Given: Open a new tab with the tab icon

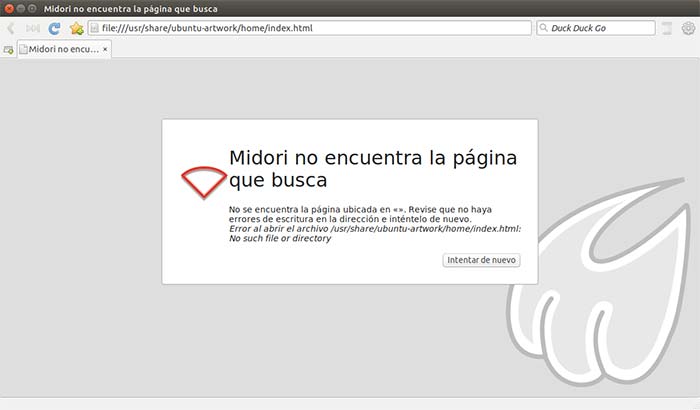Looking at the screenshot, I should click(8, 50).
